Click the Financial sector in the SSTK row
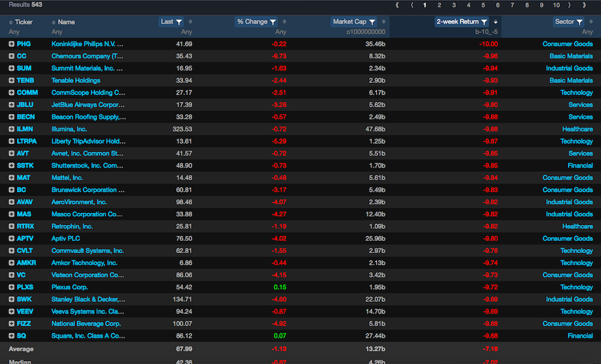Image resolution: width=601 pixels, height=364 pixels. pyautogui.click(x=580, y=165)
